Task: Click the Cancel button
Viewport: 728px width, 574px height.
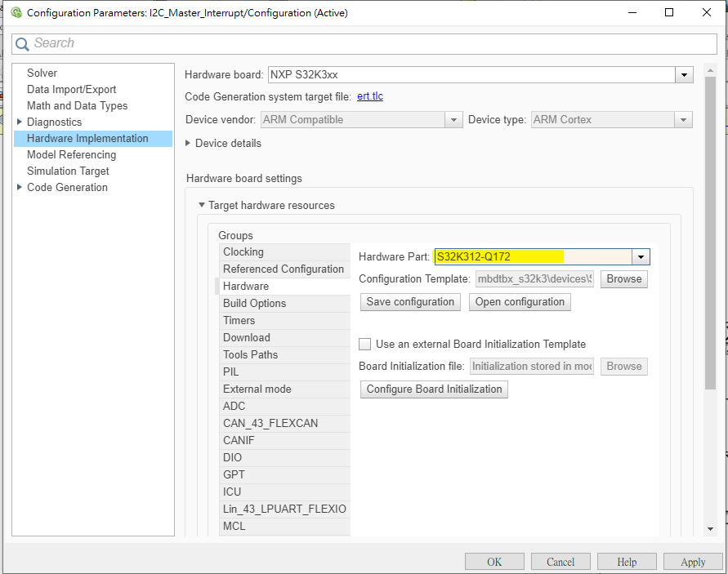Action: pos(561,562)
